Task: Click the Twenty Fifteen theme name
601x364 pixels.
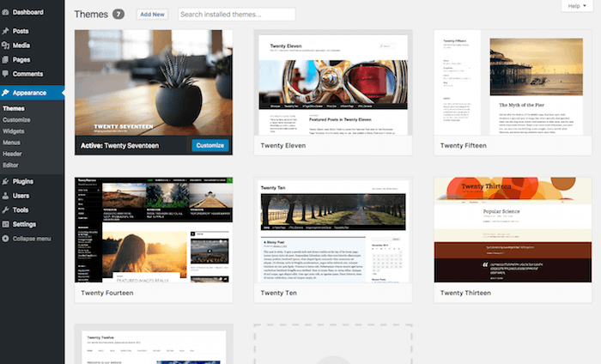Action: point(464,146)
